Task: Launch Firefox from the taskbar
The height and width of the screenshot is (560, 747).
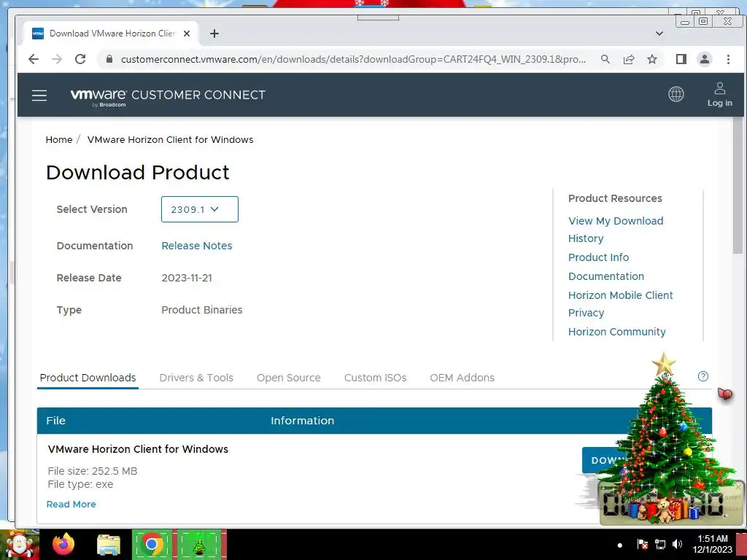Action: coord(63,544)
